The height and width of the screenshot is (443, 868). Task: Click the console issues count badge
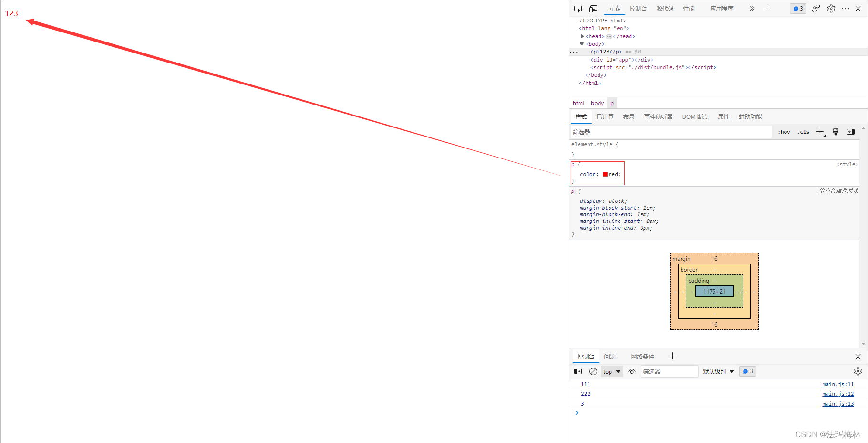click(x=748, y=371)
